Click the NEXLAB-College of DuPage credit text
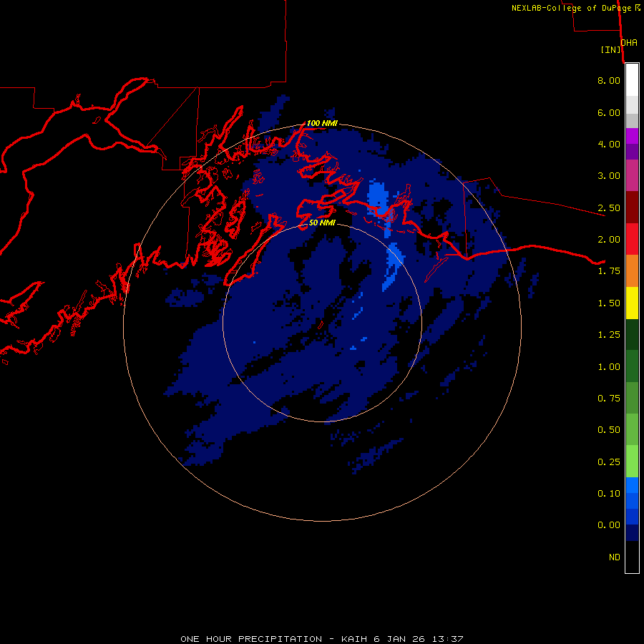Screen dimensions: 644x644 (571, 8)
